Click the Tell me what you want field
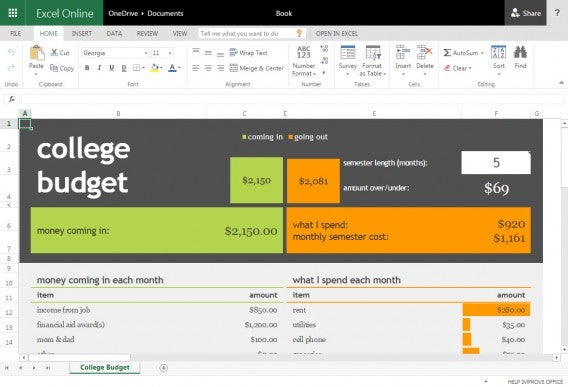This screenshot has height=387, width=568. click(x=252, y=33)
